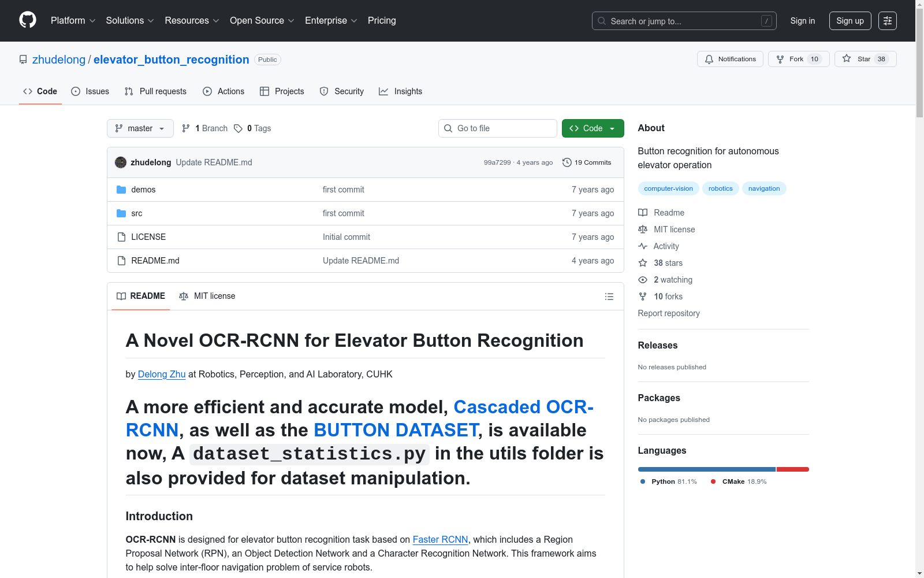Open the Cascaded OCR-RCNN link
This screenshot has height=578, width=924.
[x=523, y=407]
